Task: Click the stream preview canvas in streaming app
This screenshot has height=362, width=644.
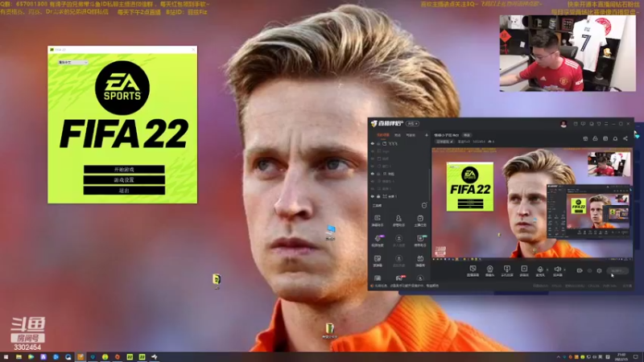Action: point(532,204)
